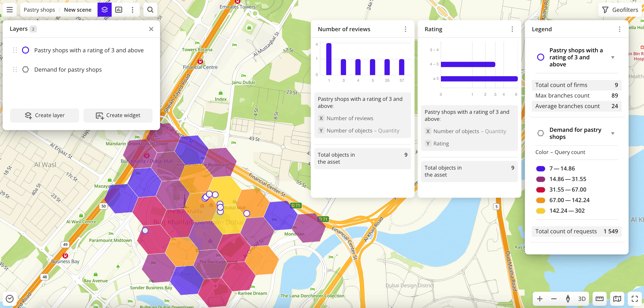This screenshot has height=308, width=644.
Task: Switch the map to 3D view
Action: tap(582, 299)
